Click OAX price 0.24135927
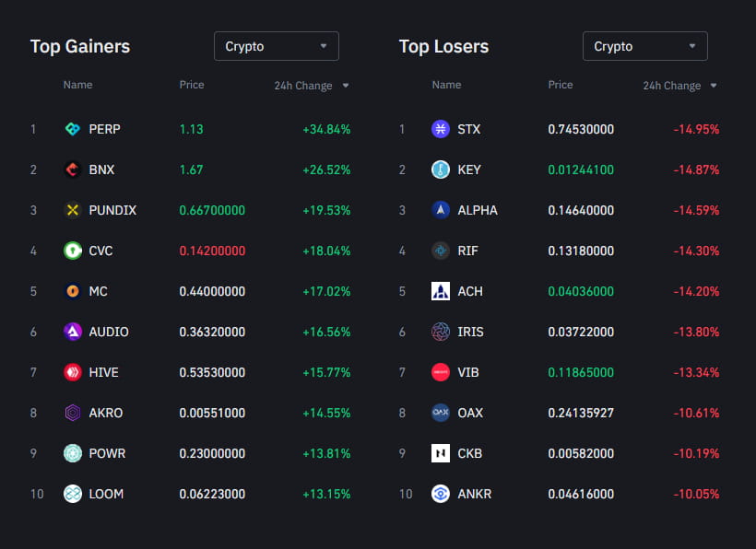Viewport: 756px width, 549px height. (x=581, y=413)
